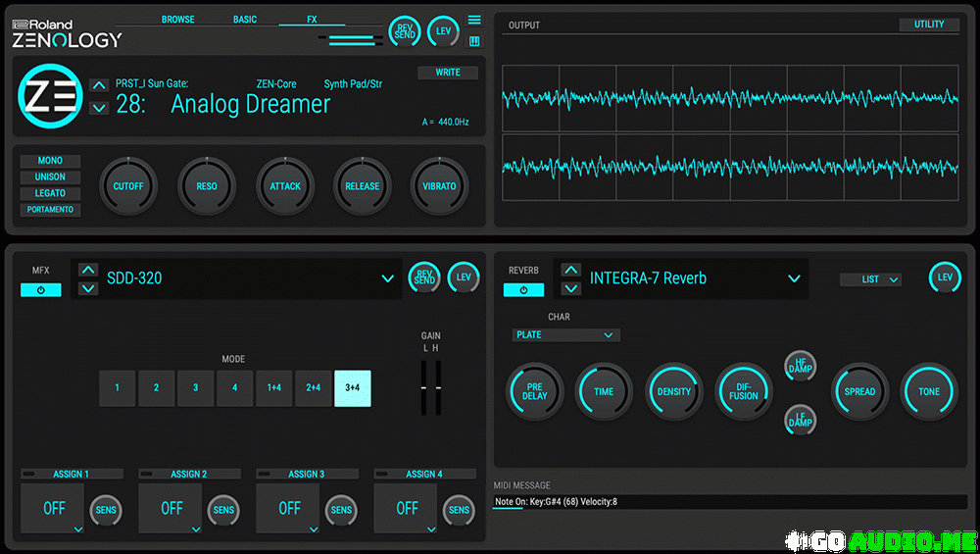980x554 pixels.
Task: Open the reverb LIST dropdown
Action: pyautogui.click(x=869, y=279)
